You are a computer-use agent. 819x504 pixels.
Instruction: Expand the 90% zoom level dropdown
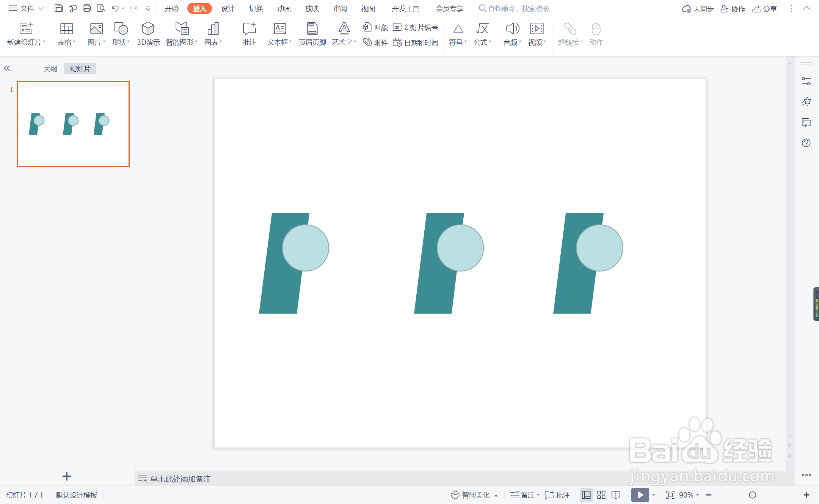(x=697, y=495)
